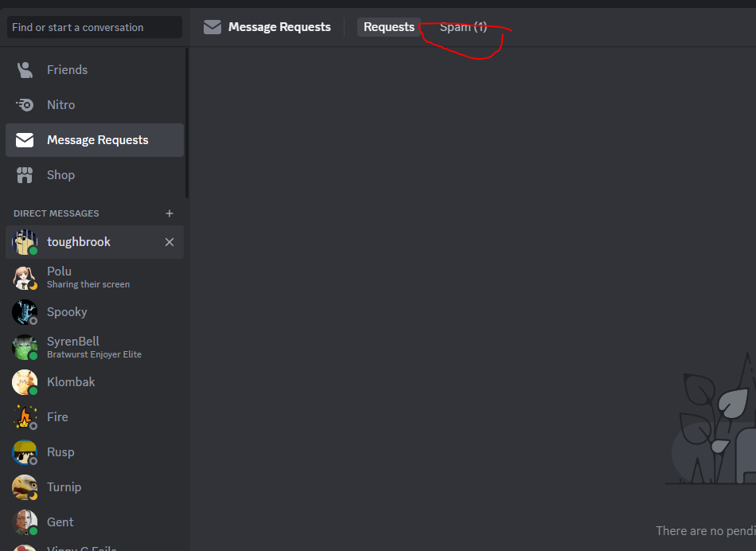This screenshot has height=551, width=756.
Task: Close the toughbrook direct message
Action: (x=170, y=242)
